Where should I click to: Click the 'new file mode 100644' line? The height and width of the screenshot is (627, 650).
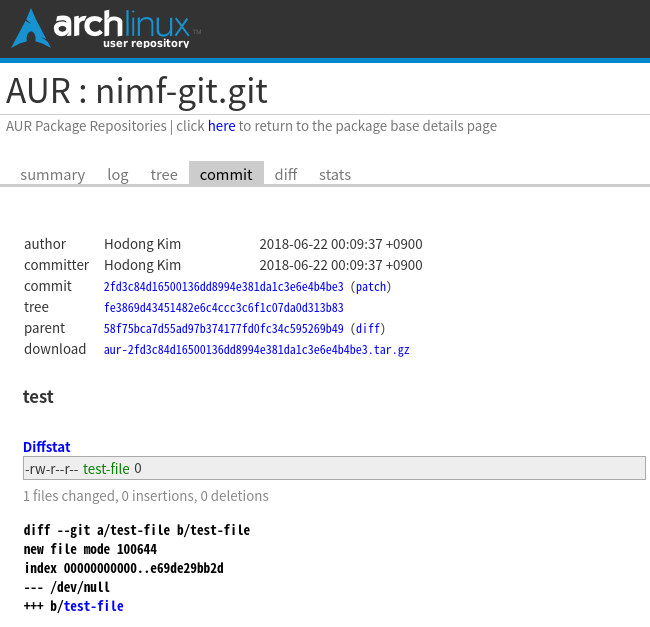pos(90,550)
